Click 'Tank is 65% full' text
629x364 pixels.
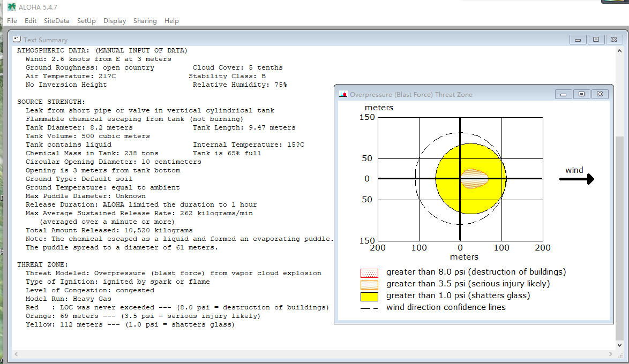tap(227, 153)
